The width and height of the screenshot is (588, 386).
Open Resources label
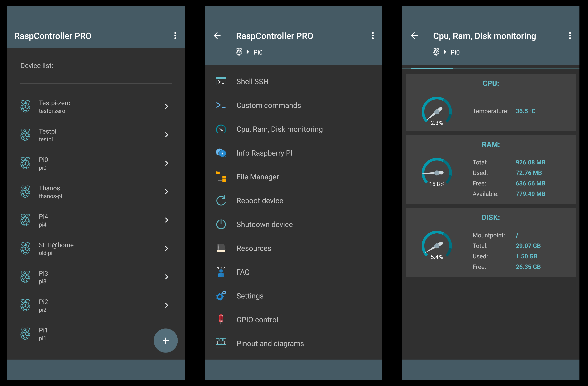tap(254, 248)
